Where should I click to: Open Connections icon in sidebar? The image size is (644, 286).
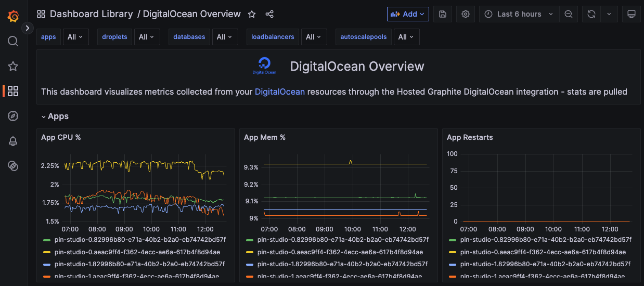coord(13,166)
